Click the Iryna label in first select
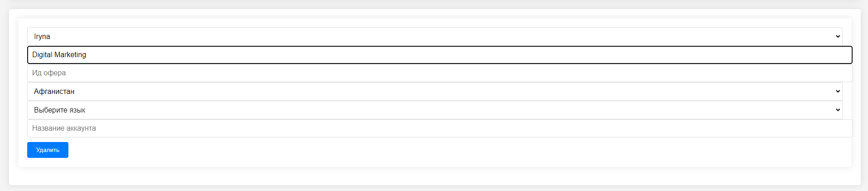Screen dimensions: 868x191 tap(42, 37)
